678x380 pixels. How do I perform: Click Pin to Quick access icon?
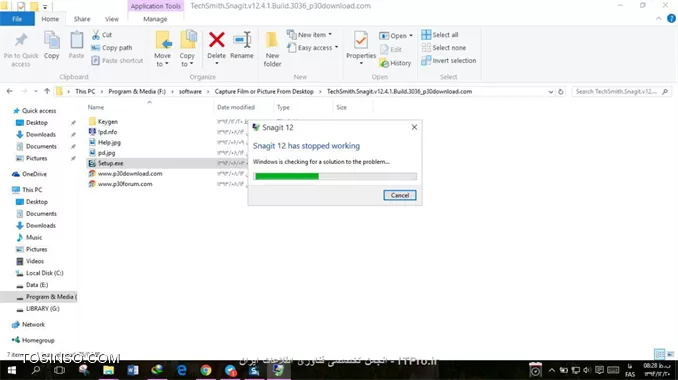point(21,40)
